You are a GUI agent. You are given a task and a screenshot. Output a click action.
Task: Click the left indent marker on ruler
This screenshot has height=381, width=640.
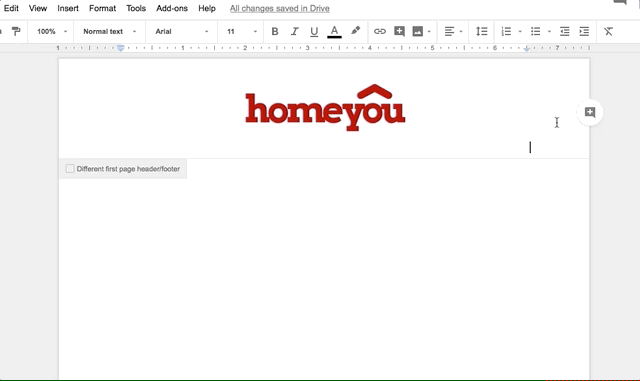[120, 49]
